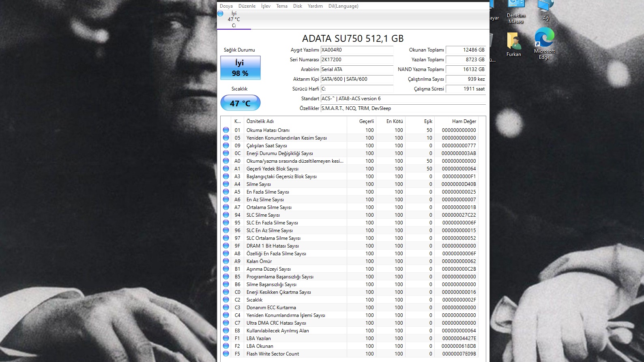Click the Okunan Toplamı value 12486 GB
Viewport: 644px width, 362px height.
pyautogui.click(x=466, y=50)
